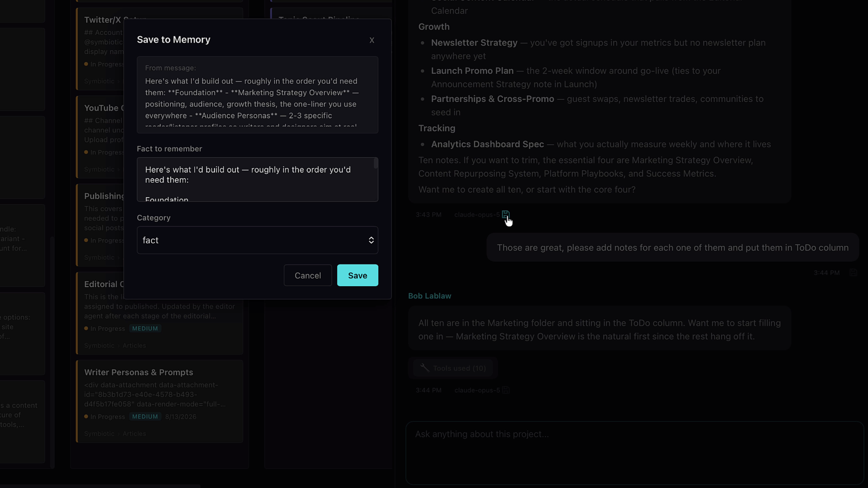Click the 'Those are great' user message
868x488 pixels.
point(673,248)
